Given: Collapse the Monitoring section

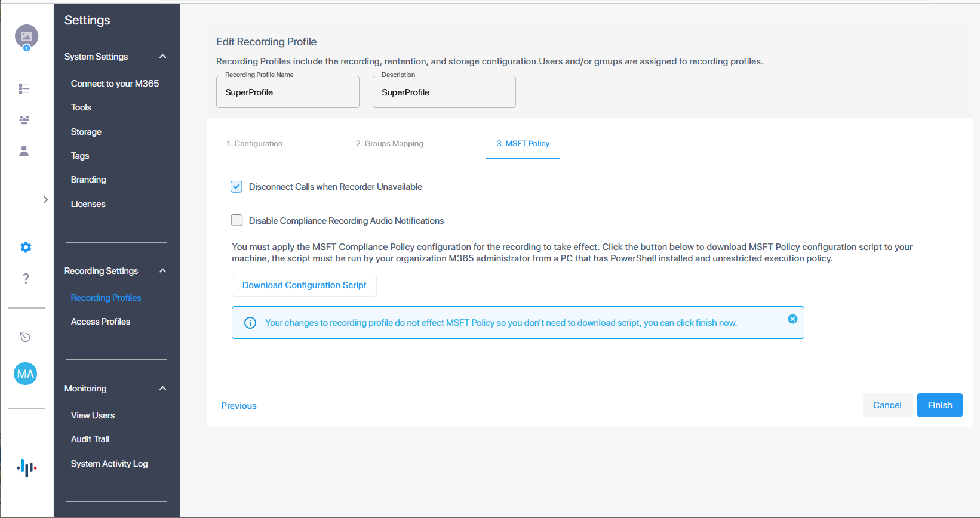Looking at the screenshot, I should (162, 388).
